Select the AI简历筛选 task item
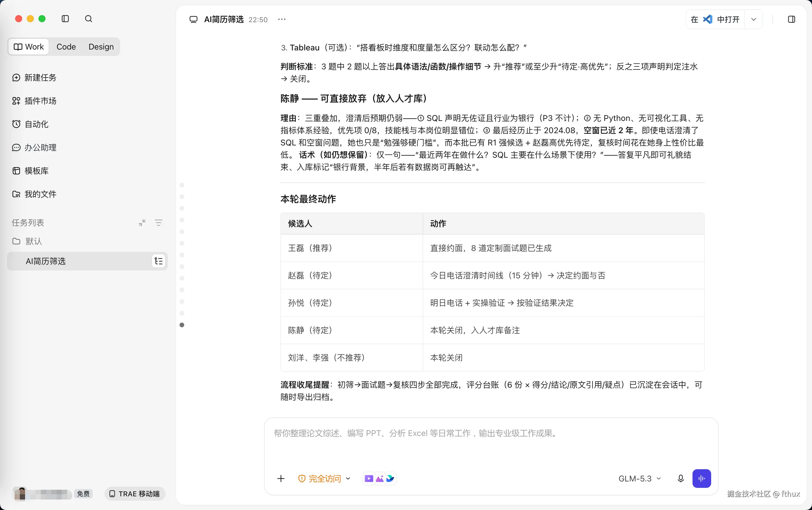This screenshot has width=812, height=510. click(x=87, y=261)
